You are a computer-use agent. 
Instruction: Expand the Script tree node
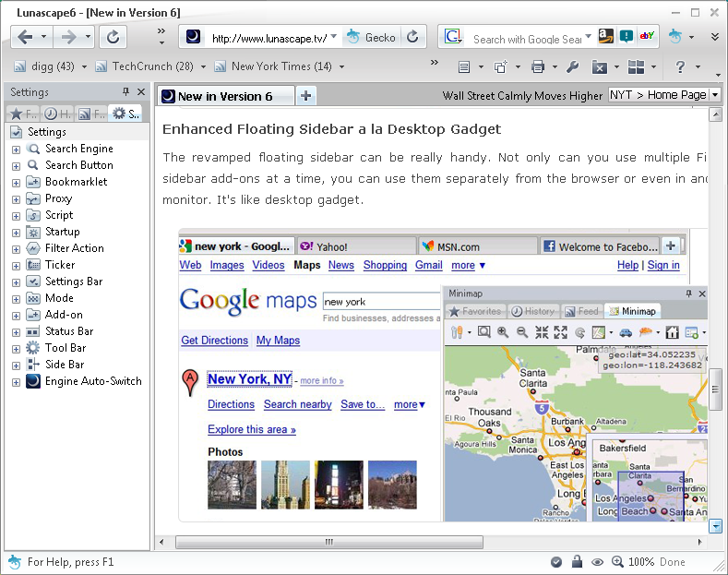coord(16,216)
